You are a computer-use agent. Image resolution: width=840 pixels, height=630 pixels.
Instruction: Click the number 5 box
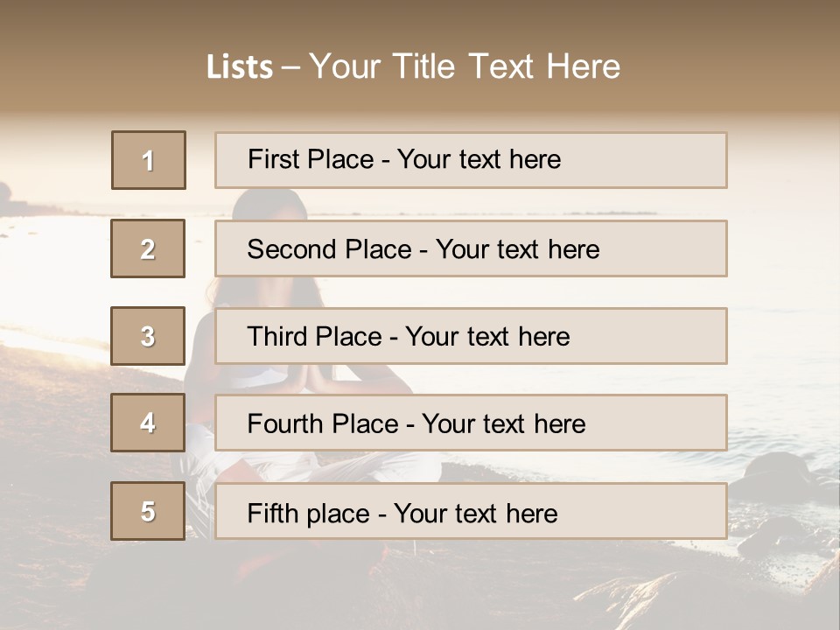(148, 511)
